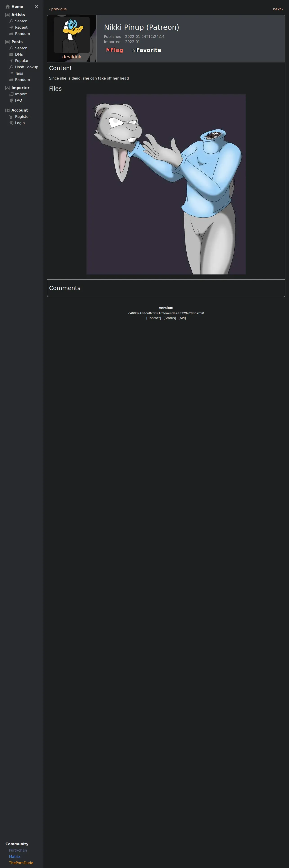
Task: Click the magnifier icon beside Hash Lookup
Action: pyautogui.click(x=11, y=67)
